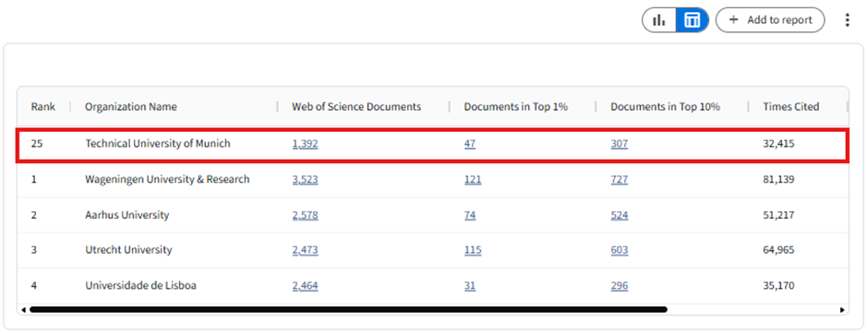Screen dimensions: 868x333
Task: Open Technical University of Munich's 47 top 1% documents
Action: click(x=470, y=144)
